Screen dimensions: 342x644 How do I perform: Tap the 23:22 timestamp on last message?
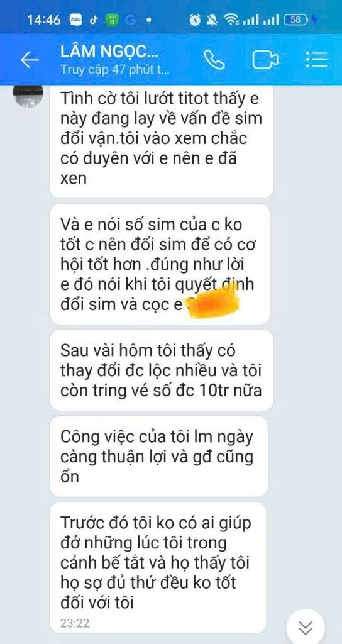(75, 623)
